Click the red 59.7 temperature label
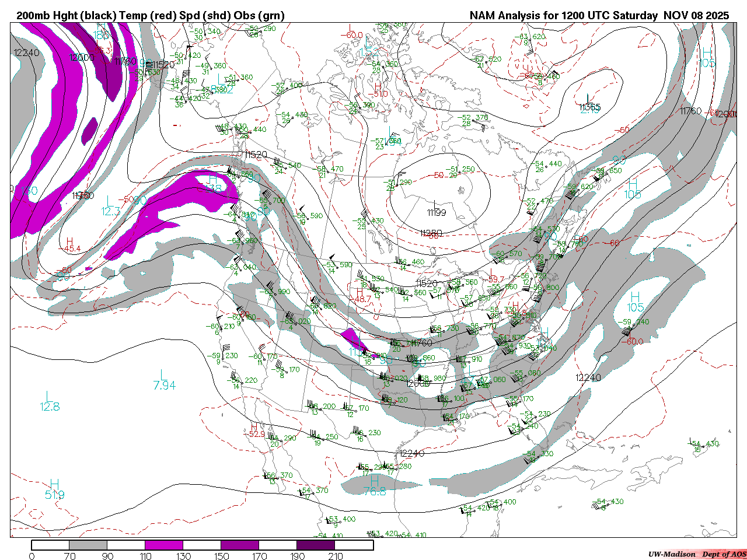This screenshot has height=560, width=747. (x=495, y=280)
